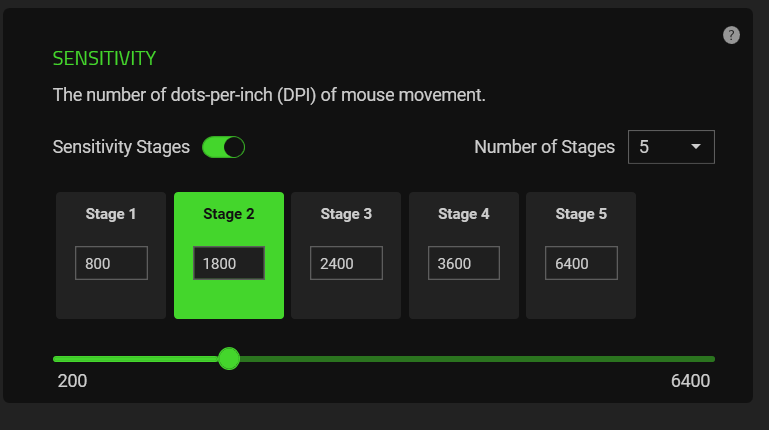Select the Stage 1 card
Image resolution: width=769 pixels, height=430 pixels.
tap(111, 295)
